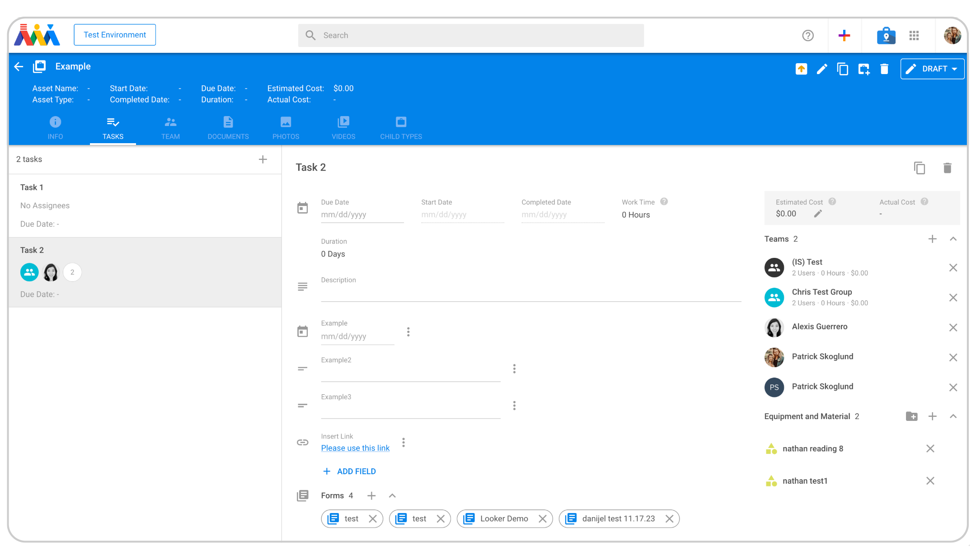Navigate back using the arrow icon
Viewport: 976px width, 560px height.
point(18,66)
